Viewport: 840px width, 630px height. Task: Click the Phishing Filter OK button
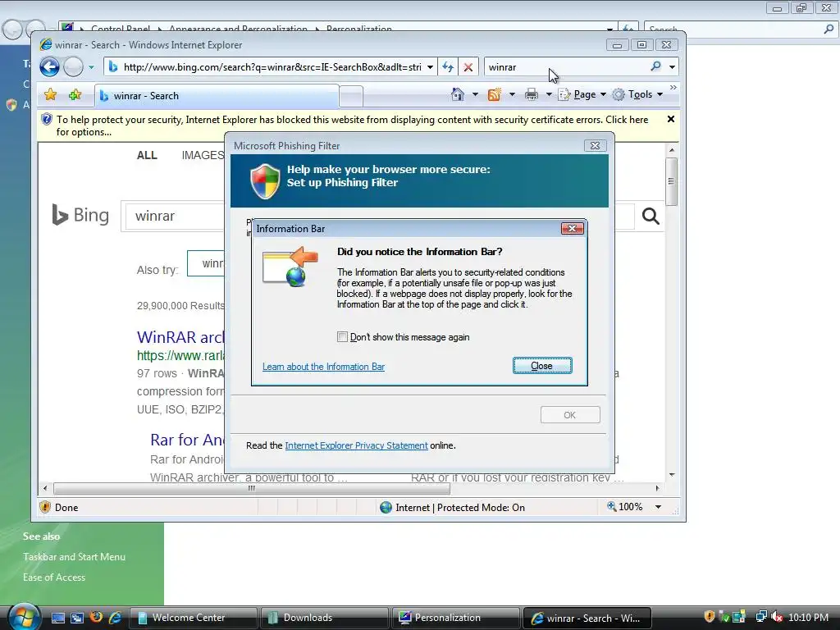(x=570, y=415)
